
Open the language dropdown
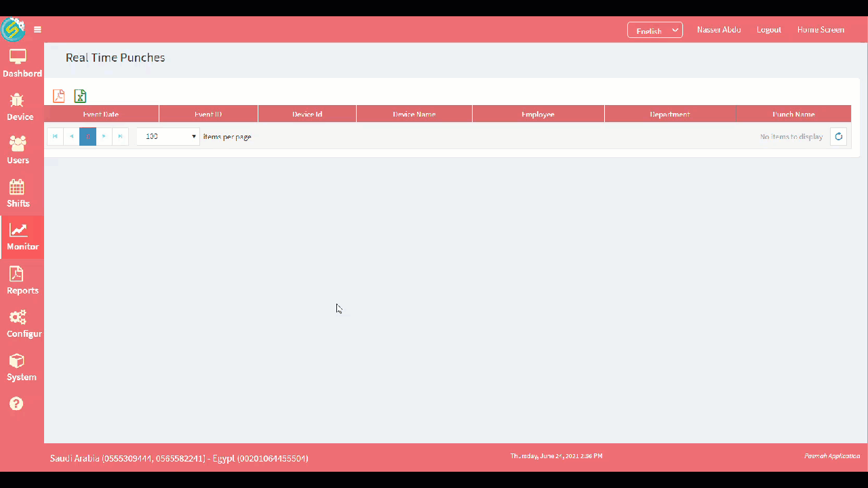click(x=654, y=30)
